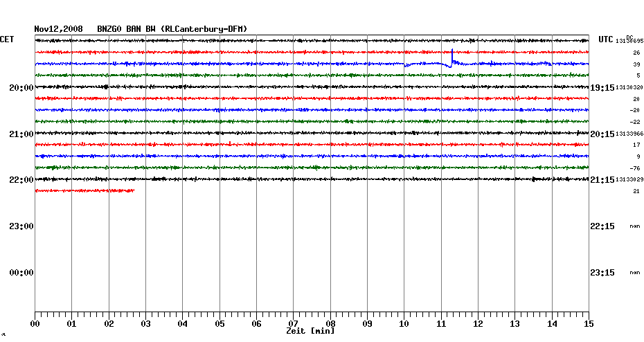Image resolution: width=644 pixels, height=342 pixels.
Task: Select the 21:00 CET time label
Action: pyautogui.click(x=21, y=134)
